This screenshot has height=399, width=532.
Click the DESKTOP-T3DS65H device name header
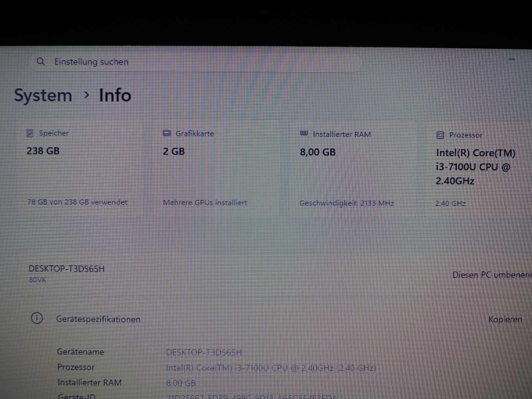click(x=66, y=269)
